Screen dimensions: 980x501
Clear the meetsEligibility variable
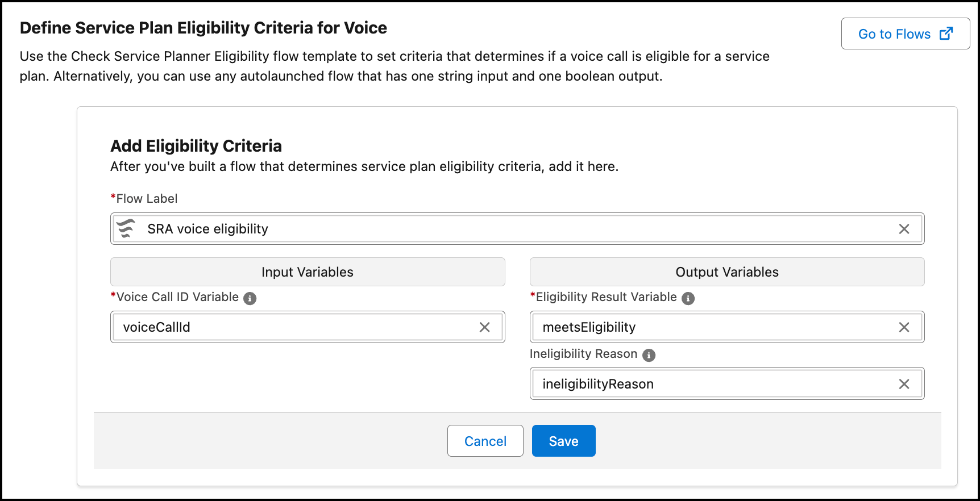[904, 327]
